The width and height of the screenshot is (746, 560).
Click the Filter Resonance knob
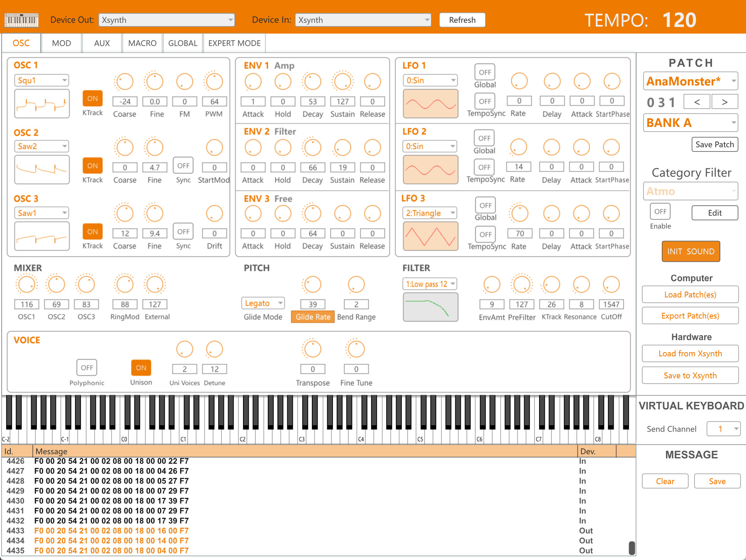(x=581, y=285)
